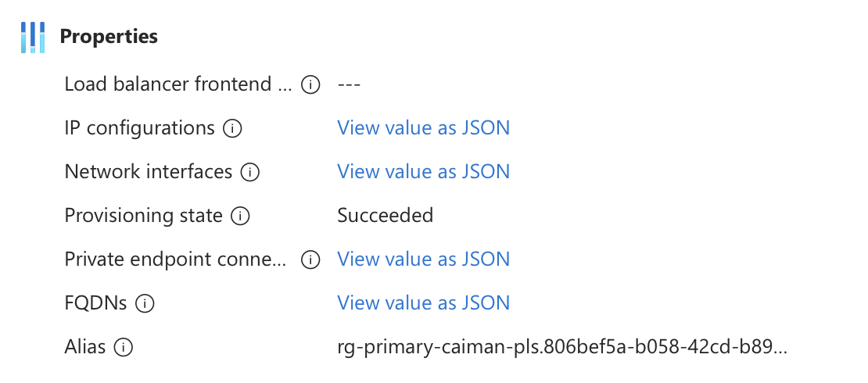Open Network interfaces JSON value link
This screenshot has height=383, width=868.
[x=423, y=172]
